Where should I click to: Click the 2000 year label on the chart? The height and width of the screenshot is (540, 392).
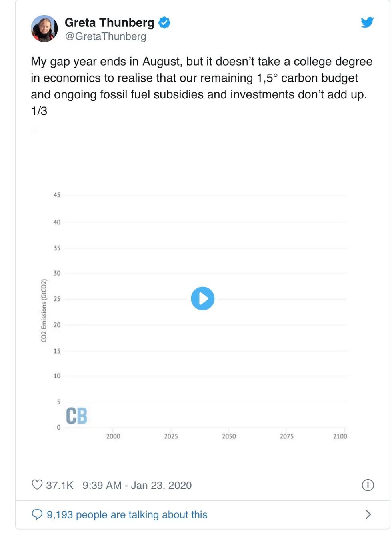coord(113,436)
